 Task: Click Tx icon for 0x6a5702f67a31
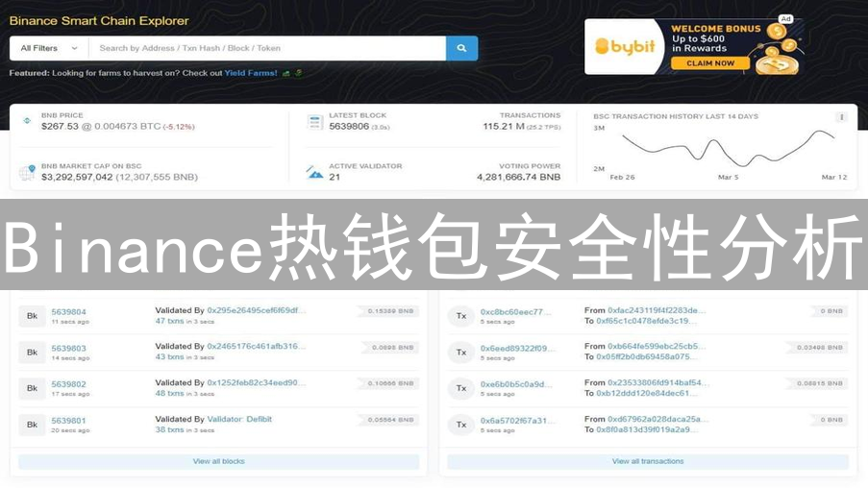click(461, 425)
